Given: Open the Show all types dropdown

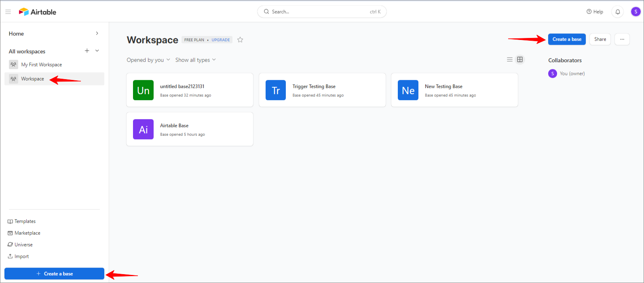Looking at the screenshot, I should [x=196, y=60].
